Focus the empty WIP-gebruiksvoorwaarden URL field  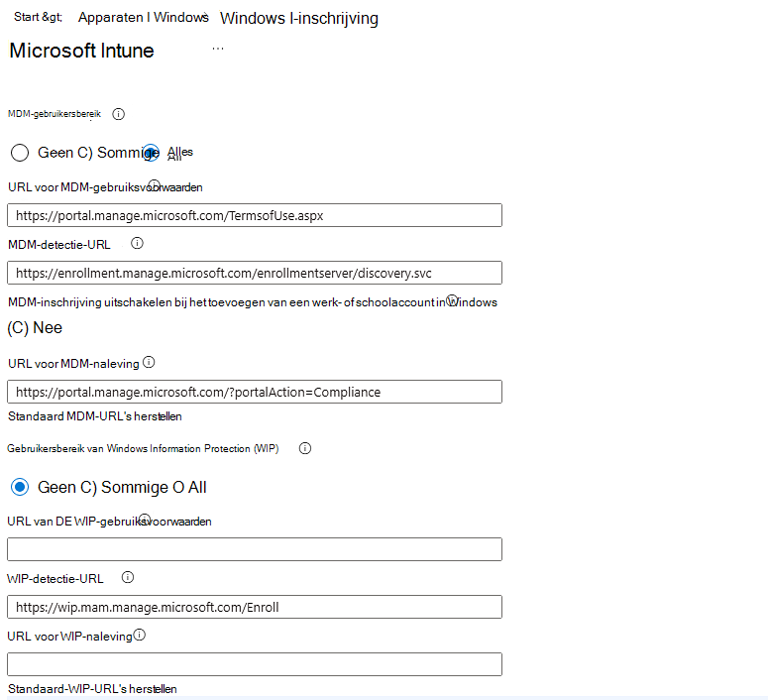click(x=255, y=549)
